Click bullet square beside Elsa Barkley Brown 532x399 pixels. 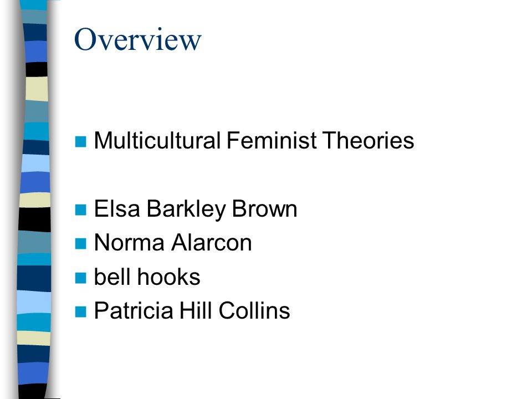[x=81, y=209]
